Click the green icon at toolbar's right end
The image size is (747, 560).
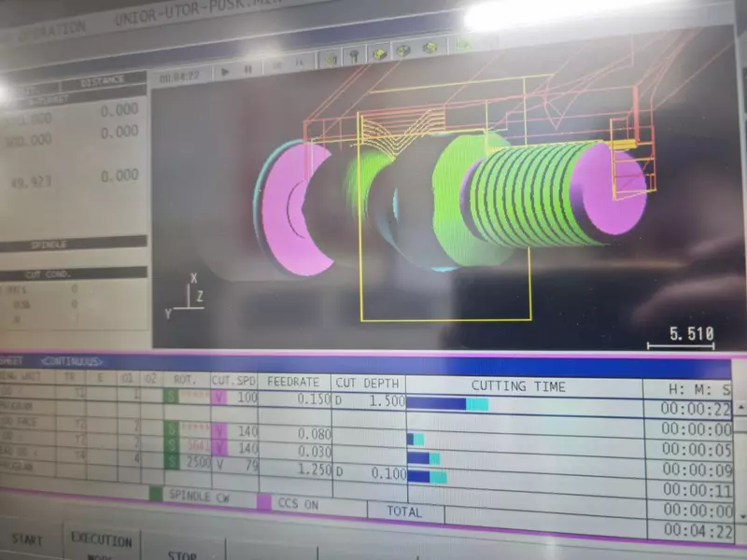pyautogui.click(x=462, y=43)
